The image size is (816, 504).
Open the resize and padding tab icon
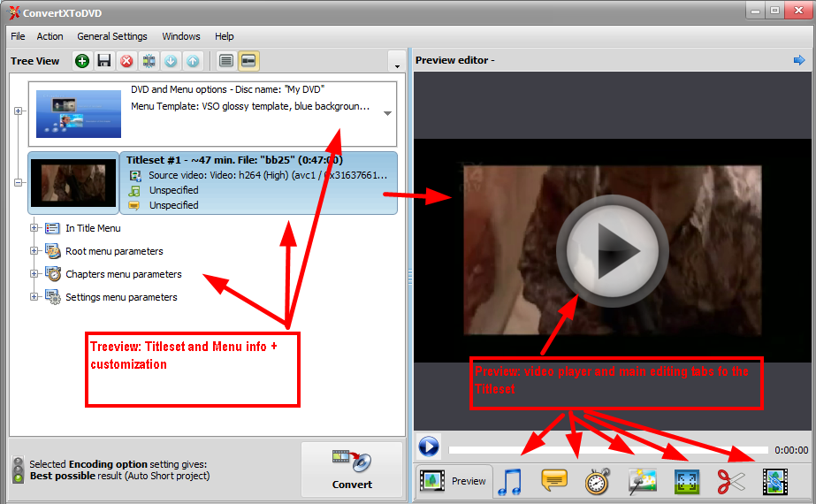(x=686, y=482)
